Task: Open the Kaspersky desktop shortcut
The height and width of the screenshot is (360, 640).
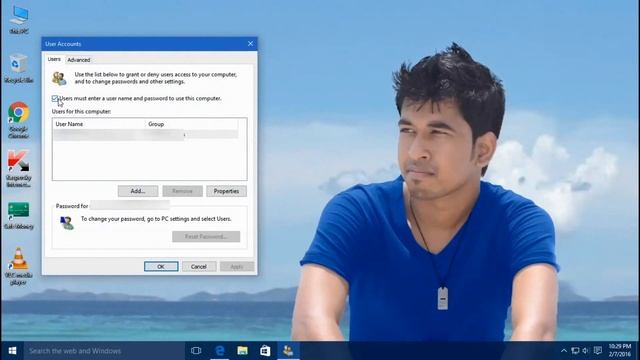Action: click(18, 168)
